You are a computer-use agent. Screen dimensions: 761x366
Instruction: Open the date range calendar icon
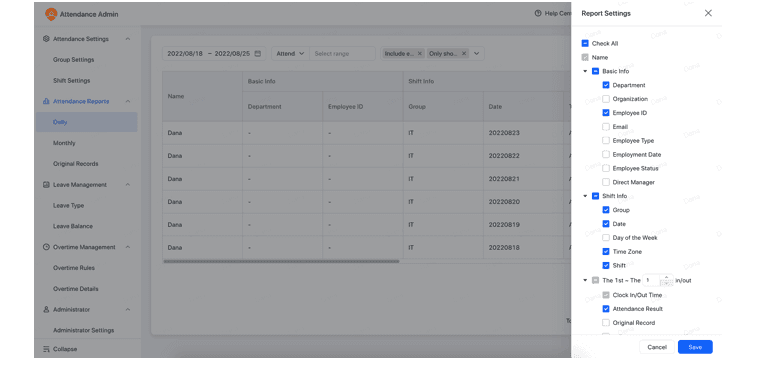tap(258, 53)
